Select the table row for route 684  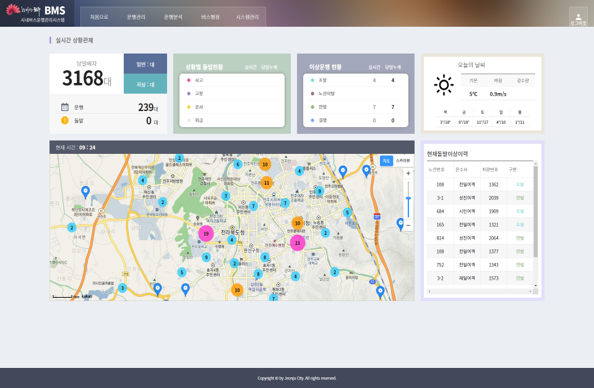click(x=480, y=211)
